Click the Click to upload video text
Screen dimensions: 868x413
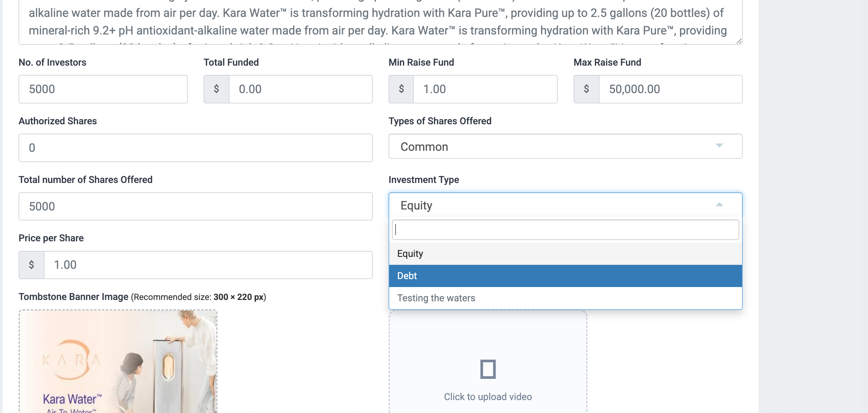click(488, 397)
